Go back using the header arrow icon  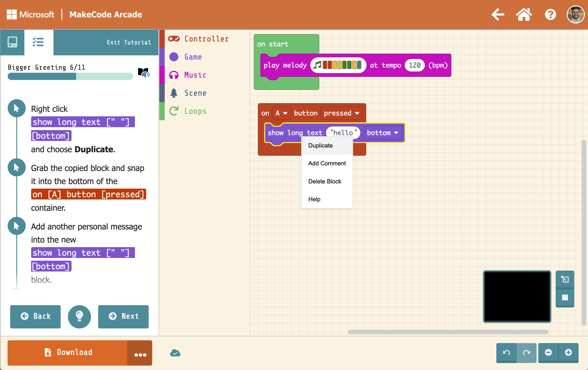[498, 15]
